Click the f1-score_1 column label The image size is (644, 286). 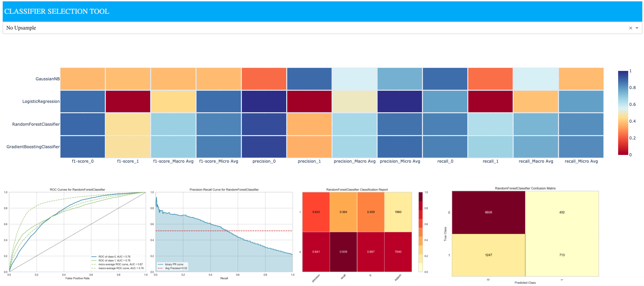[x=128, y=161]
